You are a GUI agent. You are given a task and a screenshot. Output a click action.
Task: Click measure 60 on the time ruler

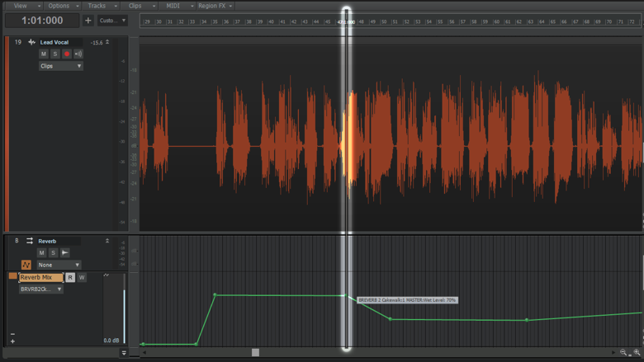pos(496,21)
